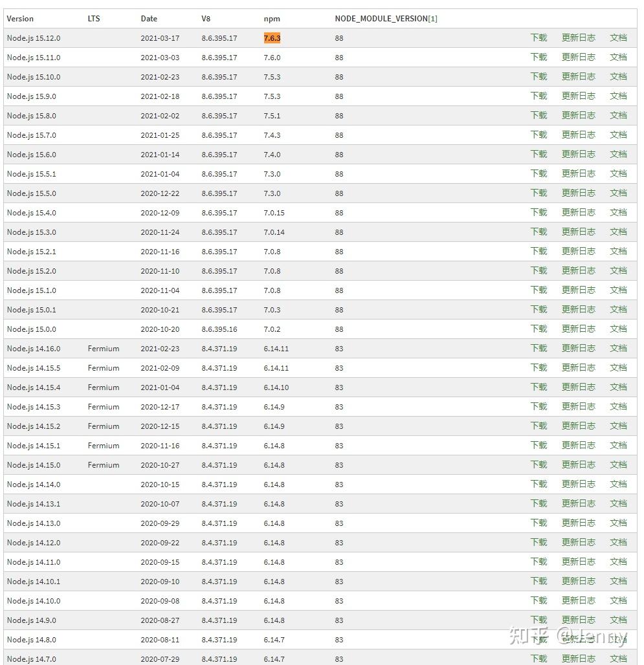Open 文档 link for Node.js 14.16.0

coord(618,349)
